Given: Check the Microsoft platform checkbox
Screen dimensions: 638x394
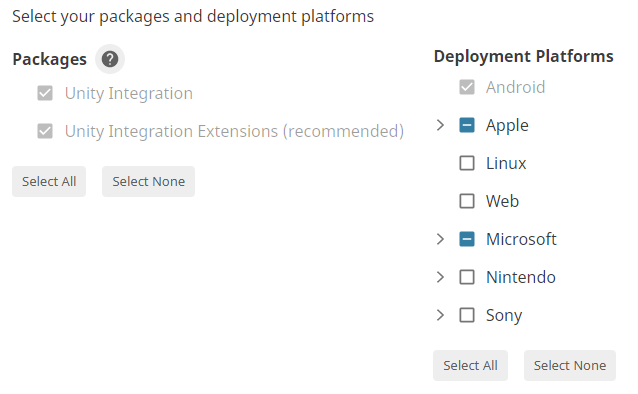Looking at the screenshot, I should click(x=467, y=239).
